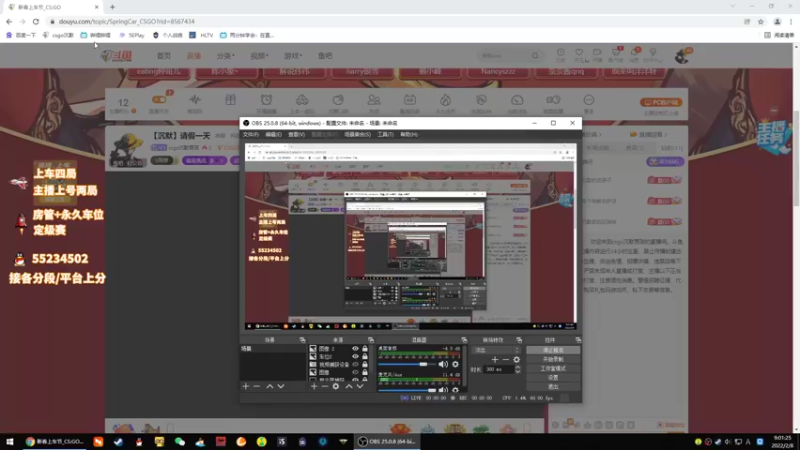Click 开始录制 button in OBS controls

[553, 359]
